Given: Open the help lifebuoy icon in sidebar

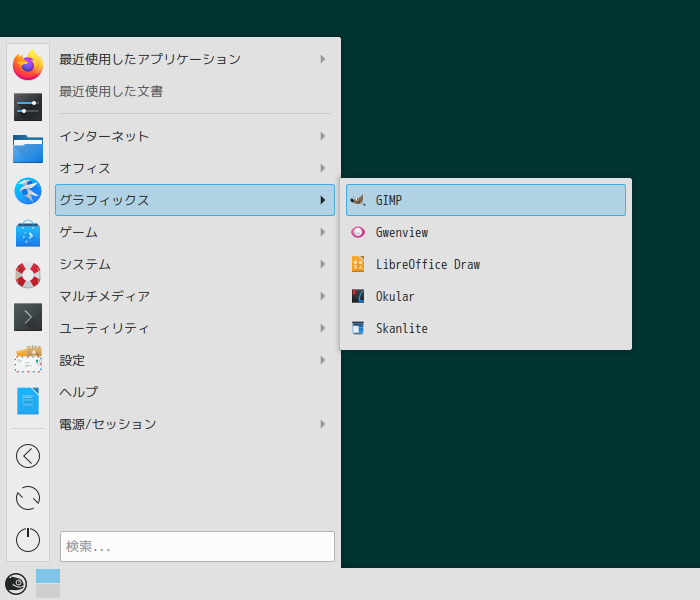Looking at the screenshot, I should tap(28, 275).
